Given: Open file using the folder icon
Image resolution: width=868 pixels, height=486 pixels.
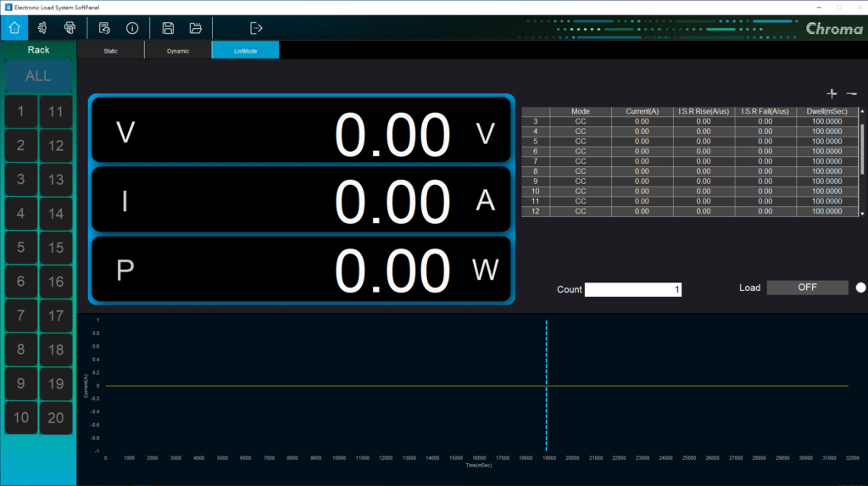Looking at the screenshot, I should pos(196,28).
